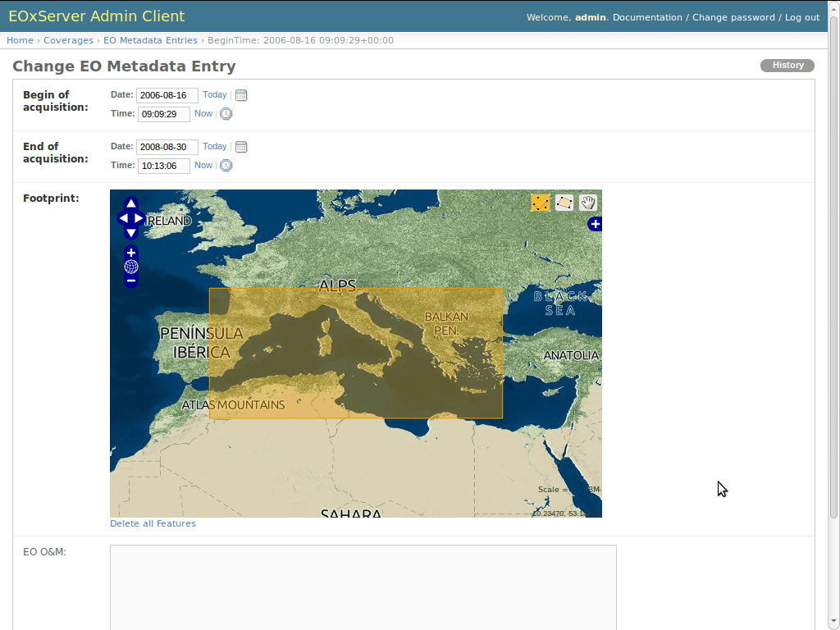The height and width of the screenshot is (630, 840).
Task: Open the end date calendar picker
Action: pos(241,147)
